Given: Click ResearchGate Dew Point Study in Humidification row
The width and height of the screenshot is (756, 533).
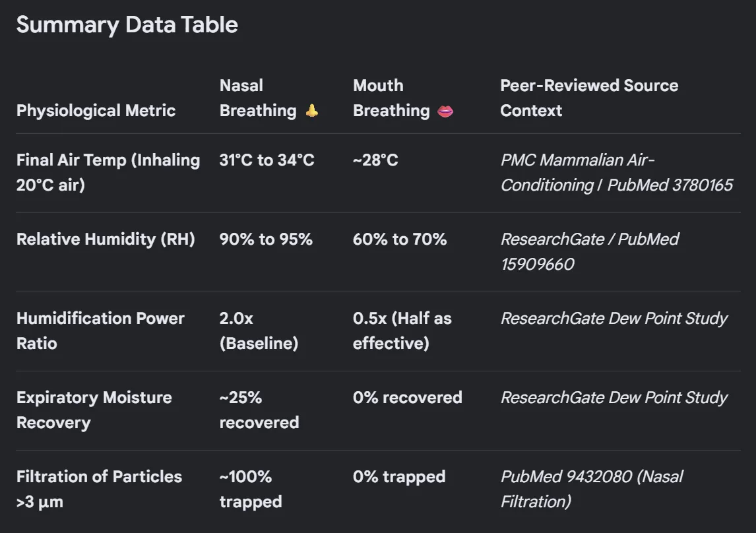Looking at the screenshot, I should click(614, 318).
